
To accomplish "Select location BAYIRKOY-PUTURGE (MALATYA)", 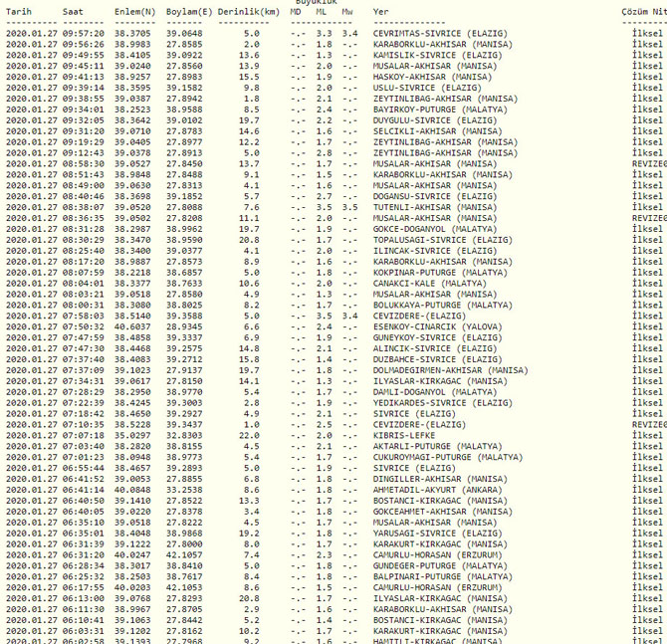I will point(440,109).
